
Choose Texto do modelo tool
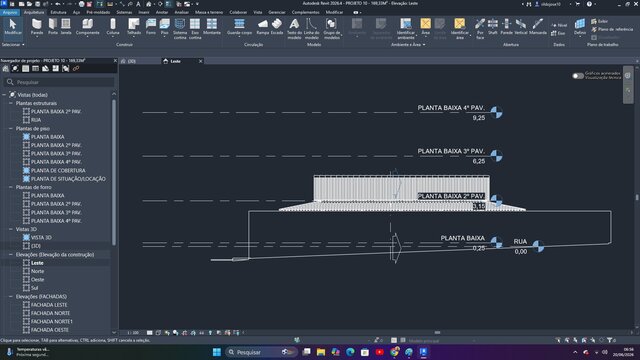coord(294,29)
